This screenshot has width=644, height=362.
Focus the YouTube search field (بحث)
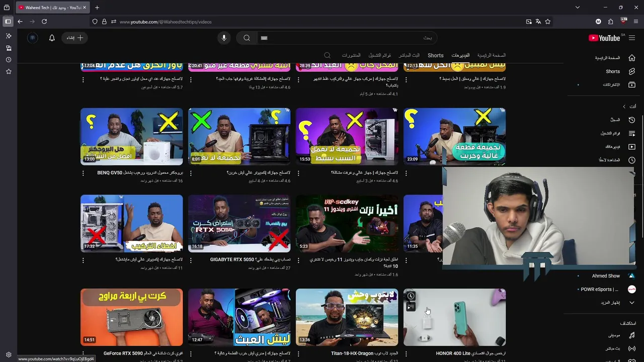pyautogui.click(x=347, y=38)
